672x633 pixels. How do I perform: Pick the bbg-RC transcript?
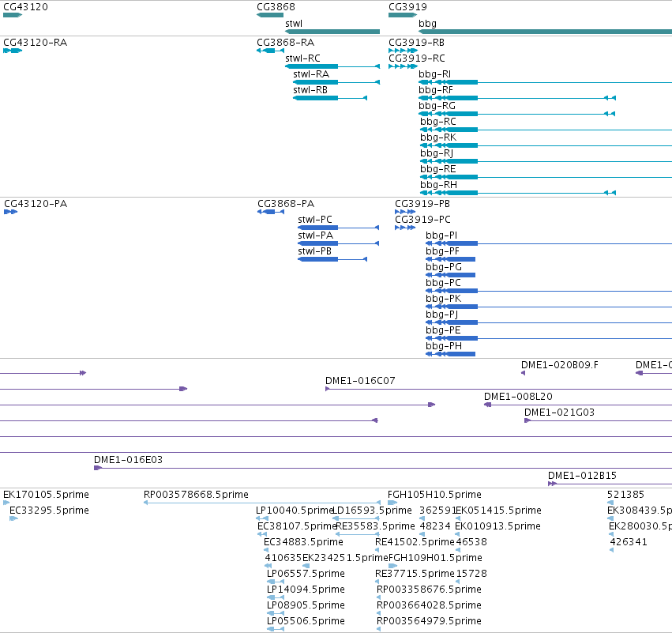click(546, 130)
